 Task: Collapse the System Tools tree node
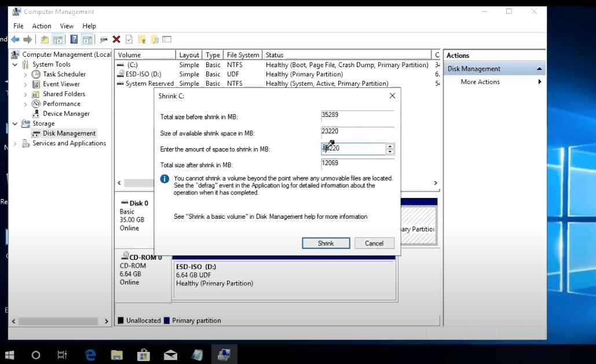click(x=15, y=65)
